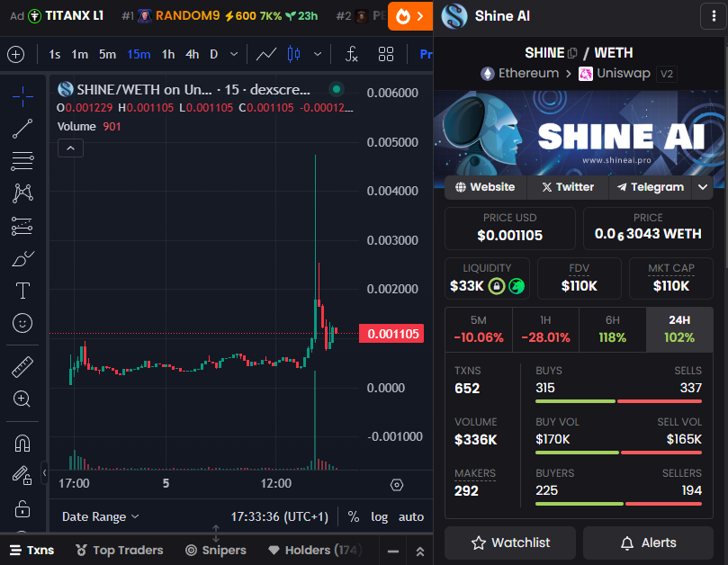Select the brush drawing tool

(x=22, y=258)
